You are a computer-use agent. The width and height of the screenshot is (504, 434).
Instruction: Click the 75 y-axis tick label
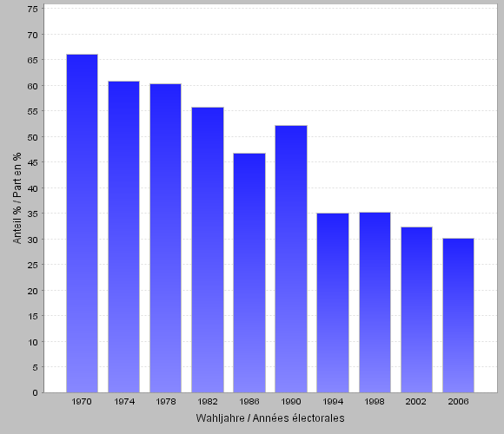[33, 9]
